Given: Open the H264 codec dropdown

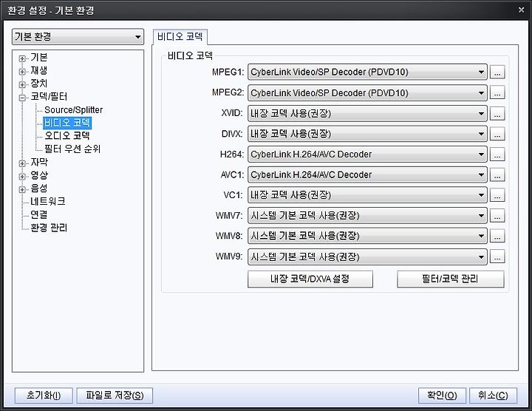Looking at the screenshot, I should point(367,154).
